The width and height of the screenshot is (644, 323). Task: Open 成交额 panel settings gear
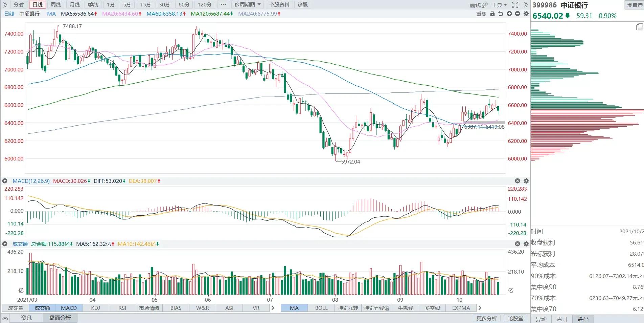click(526, 244)
